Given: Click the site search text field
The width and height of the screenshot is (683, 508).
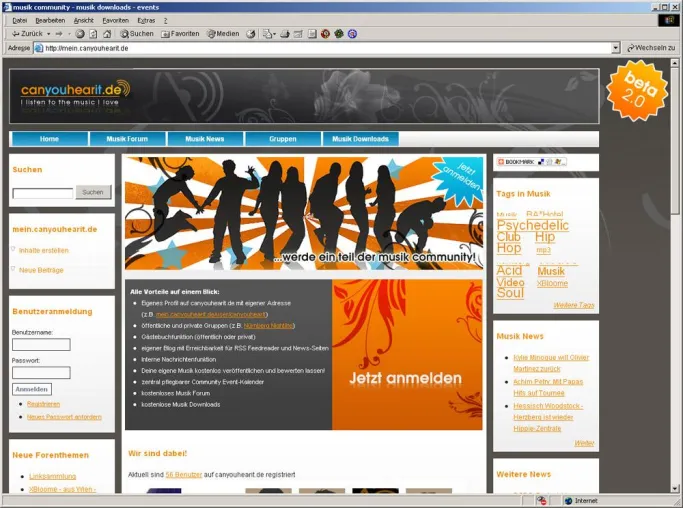Looking at the screenshot, I should pyautogui.click(x=43, y=193).
